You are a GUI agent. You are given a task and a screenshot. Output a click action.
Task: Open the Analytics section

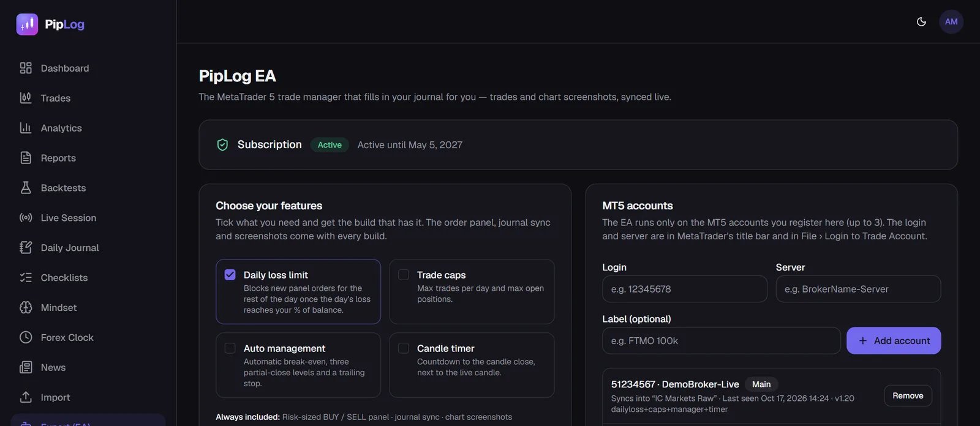tap(88, 128)
